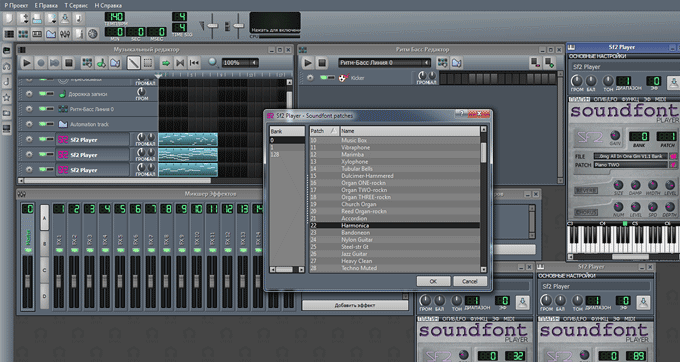Toggle loop points in the song editor

(x=180, y=63)
